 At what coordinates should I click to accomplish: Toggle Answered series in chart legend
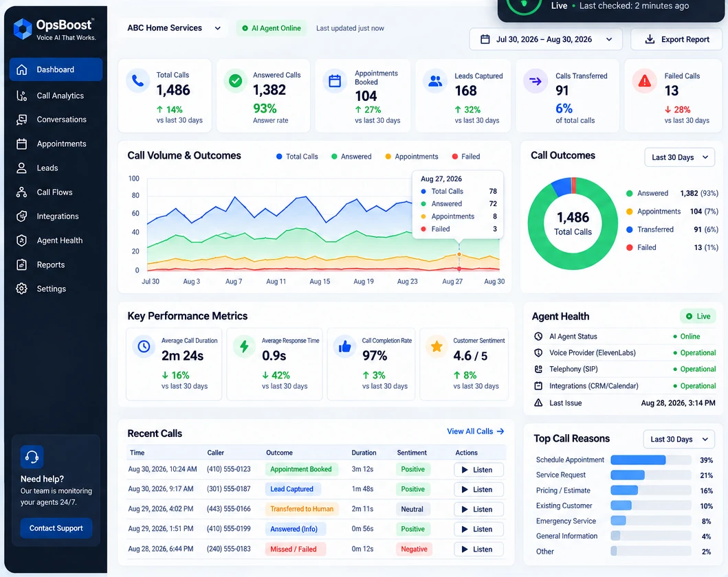[351, 157]
